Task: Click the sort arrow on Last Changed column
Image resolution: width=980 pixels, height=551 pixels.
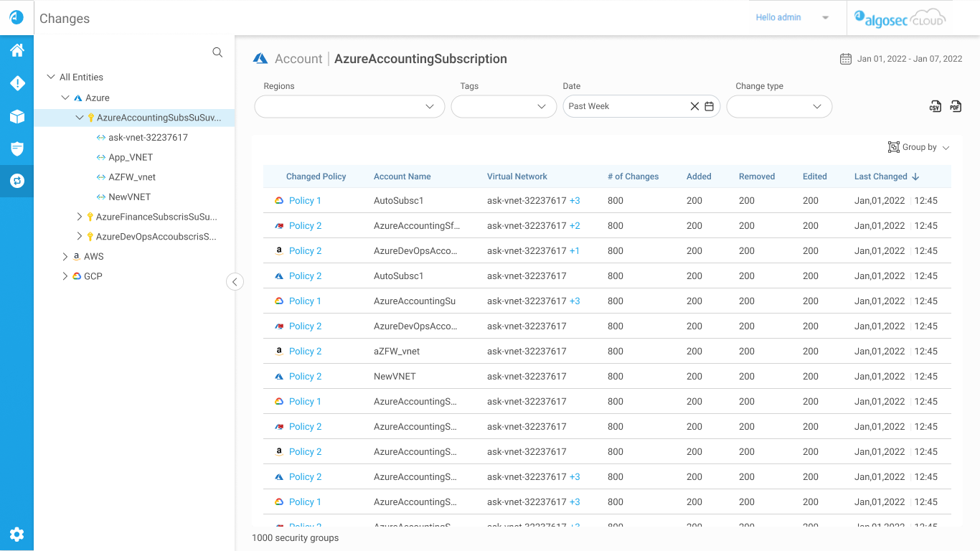Action: [x=916, y=176]
